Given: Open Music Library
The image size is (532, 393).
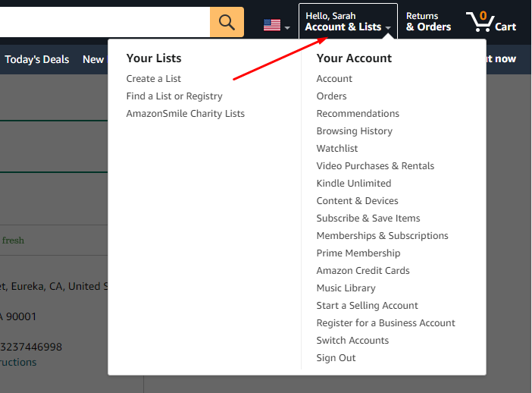Looking at the screenshot, I should click(x=346, y=288).
